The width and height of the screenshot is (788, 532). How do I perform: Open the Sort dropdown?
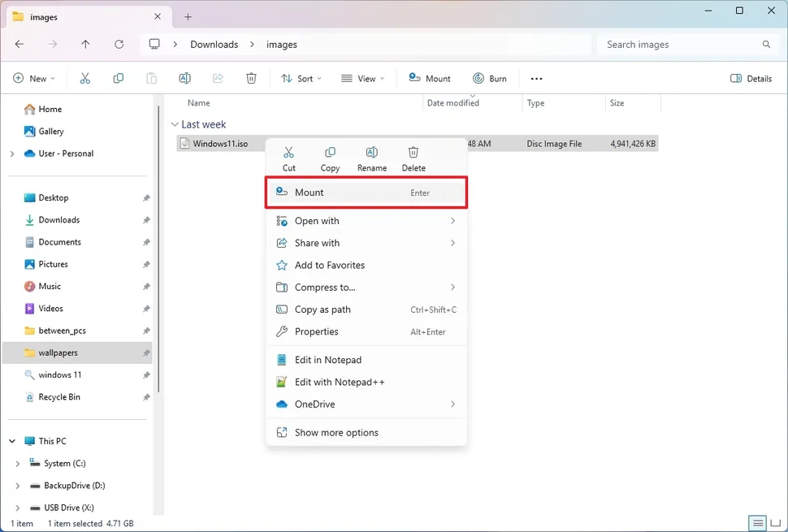[301, 79]
